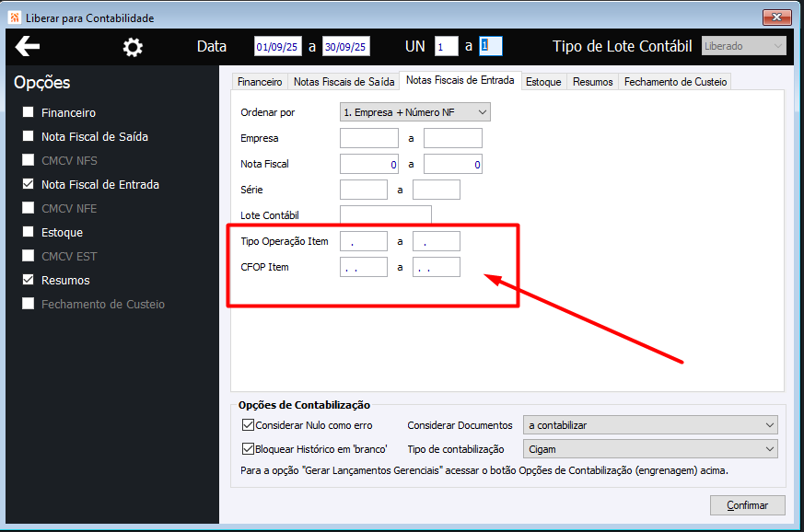Click the Confirmar button
This screenshot has width=804, height=532.
747,505
